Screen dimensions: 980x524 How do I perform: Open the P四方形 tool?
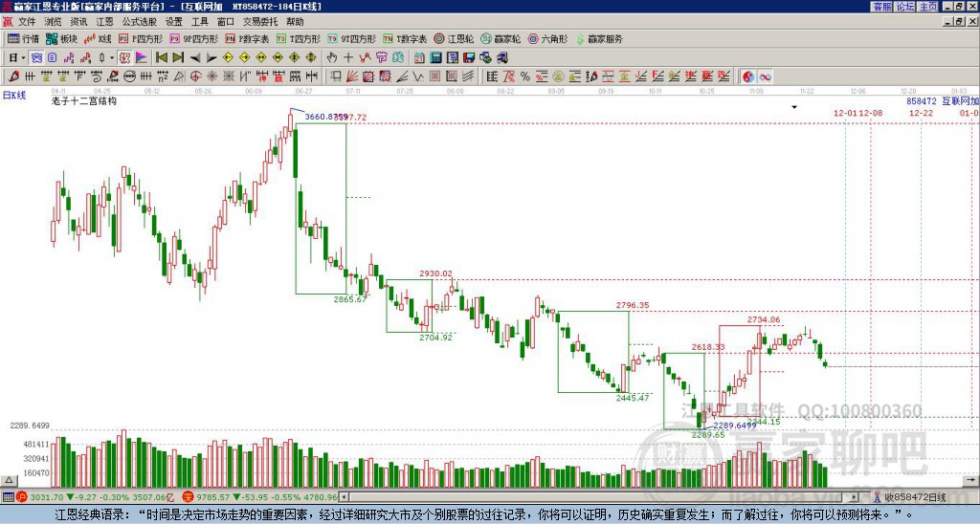point(141,39)
